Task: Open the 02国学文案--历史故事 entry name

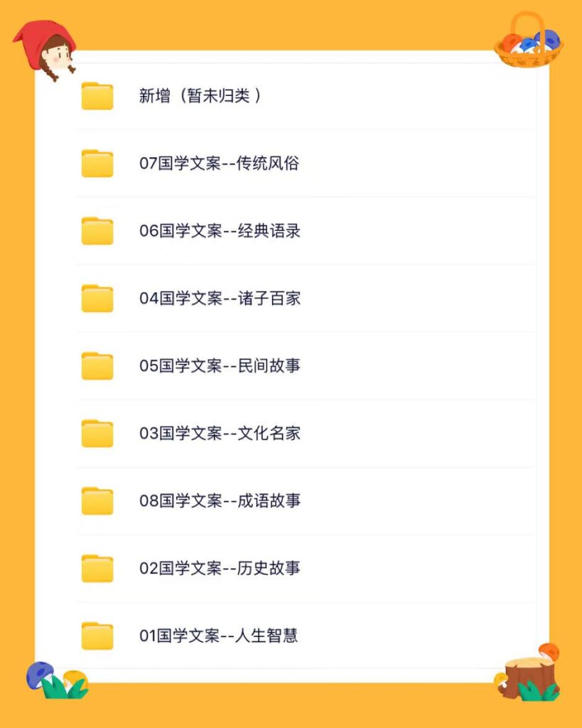Action: pyautogui.click(x=220, y=569)
